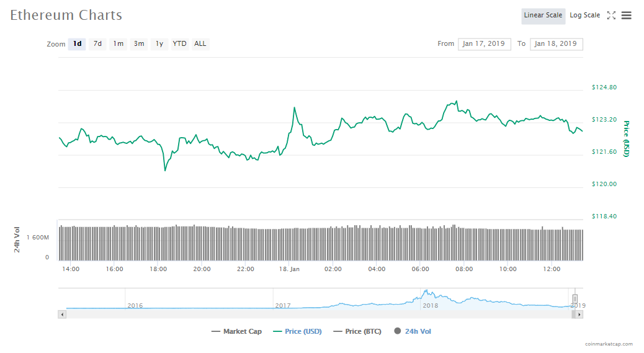Toggle the Price (USD) legend series
Viewport: 644px width, 353px height.
click(x=297, y=331)
